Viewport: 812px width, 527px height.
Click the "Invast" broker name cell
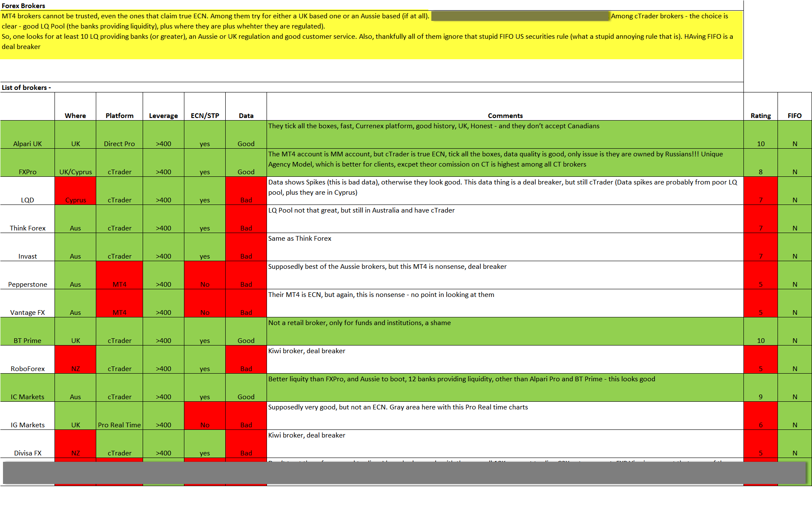28,247
